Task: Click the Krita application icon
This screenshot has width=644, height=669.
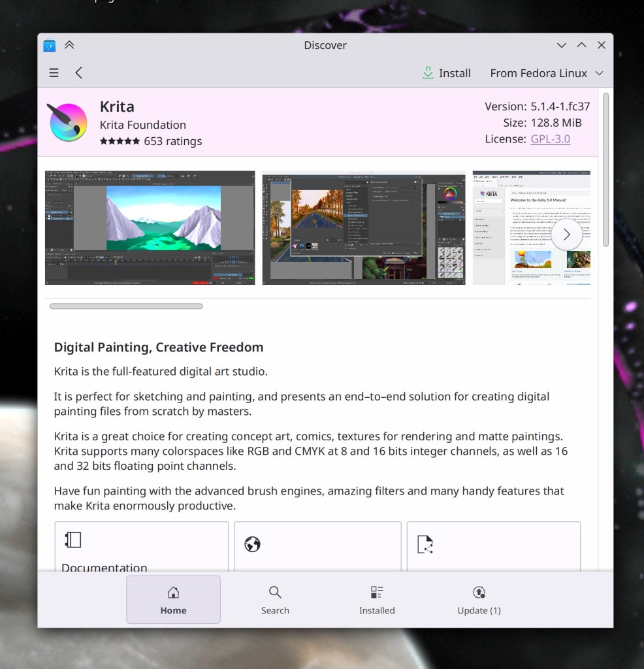Action: (67, 122)
